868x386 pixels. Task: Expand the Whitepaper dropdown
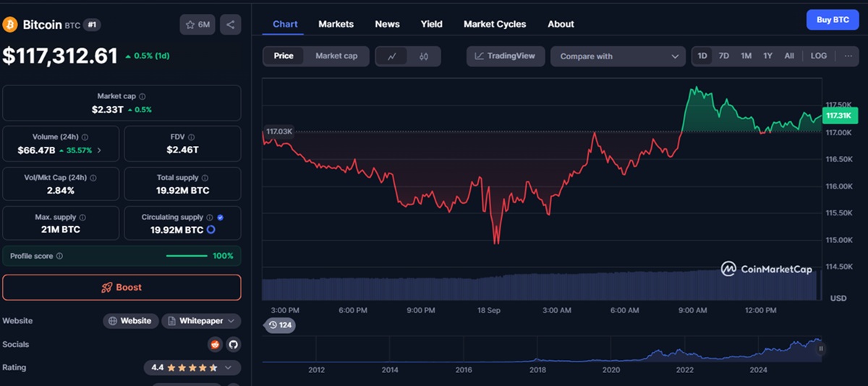(x=202, y=321)
